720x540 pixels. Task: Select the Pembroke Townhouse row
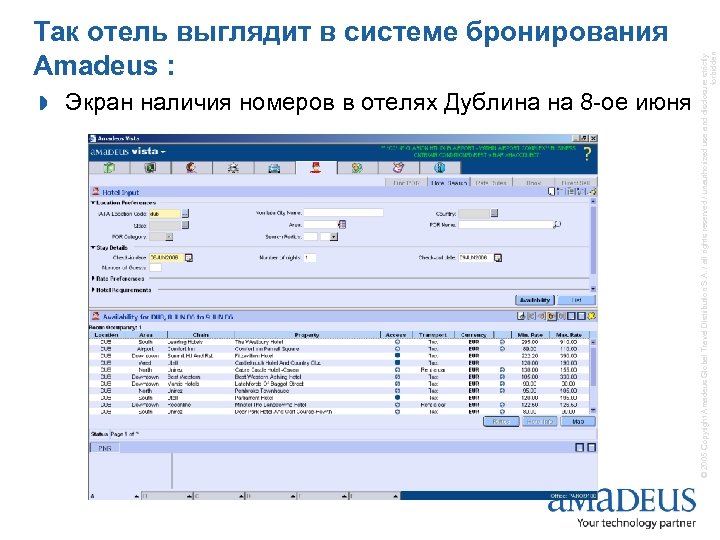[x=339, y=391]
